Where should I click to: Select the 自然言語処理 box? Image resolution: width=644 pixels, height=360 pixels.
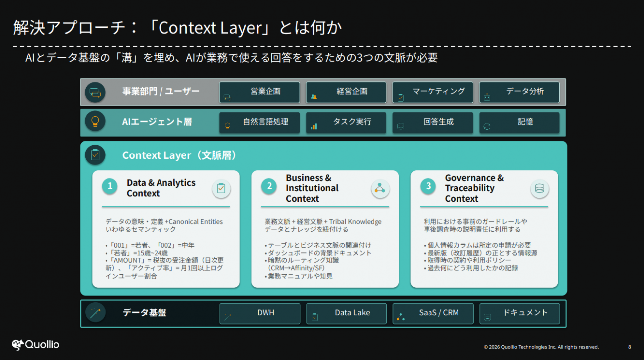point(260,122)
